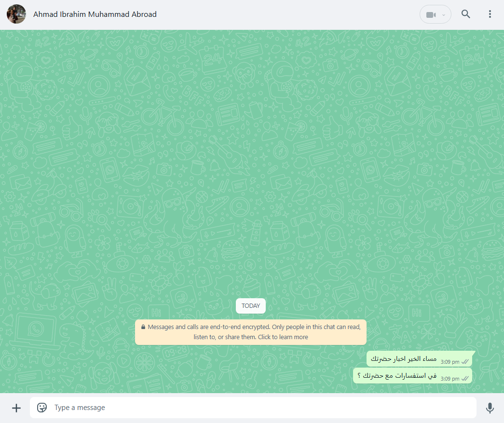
Task: Open contact info for Ahmad Ibrahim Muhammad Abroad
Action: click(95, 14)
